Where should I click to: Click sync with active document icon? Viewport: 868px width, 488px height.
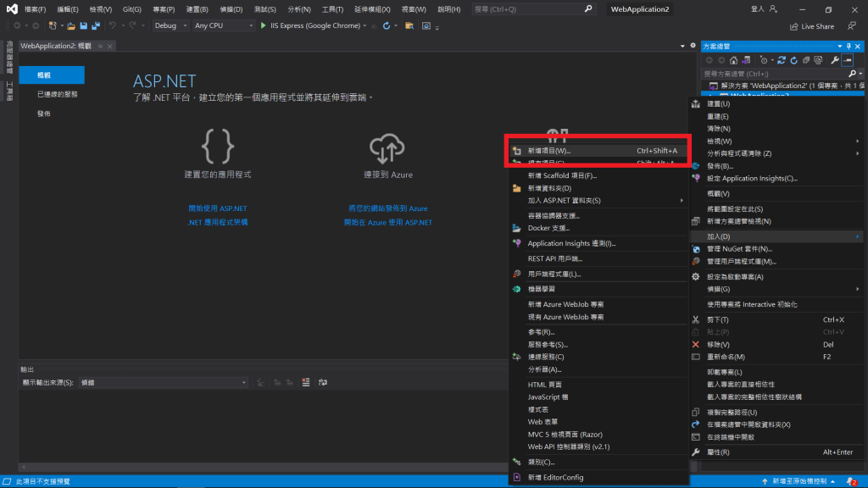tap(782, 60)
